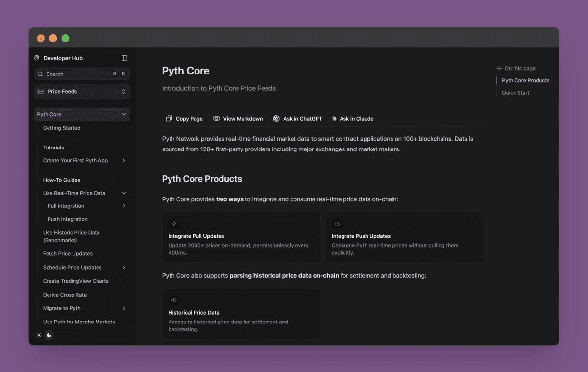Expand Use Real-Time Price Data chevron

pos(124,193)
